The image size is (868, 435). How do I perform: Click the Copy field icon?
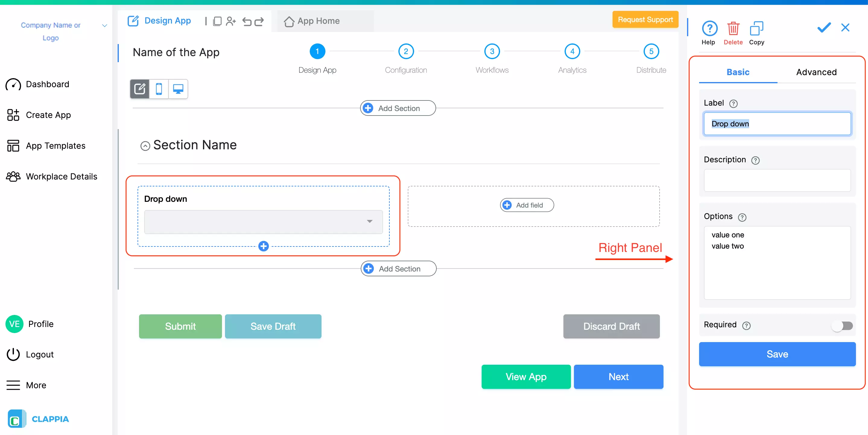(756, 29)
